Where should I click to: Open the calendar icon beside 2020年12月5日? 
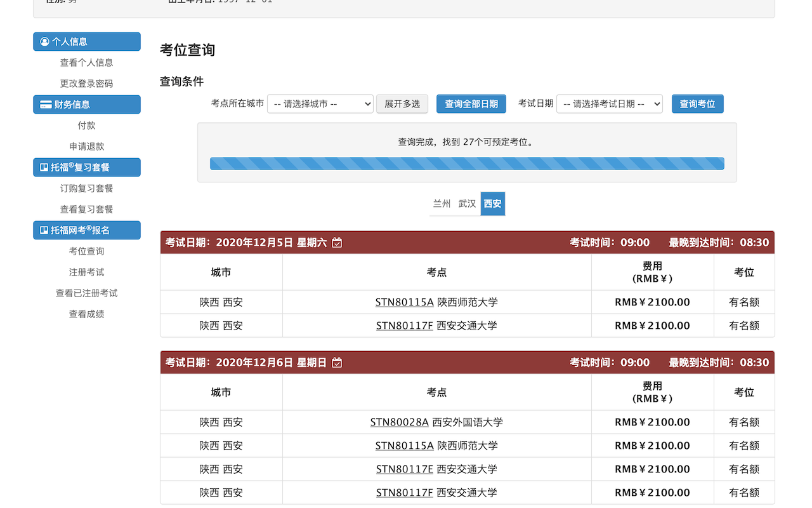[x=337, y=242]
